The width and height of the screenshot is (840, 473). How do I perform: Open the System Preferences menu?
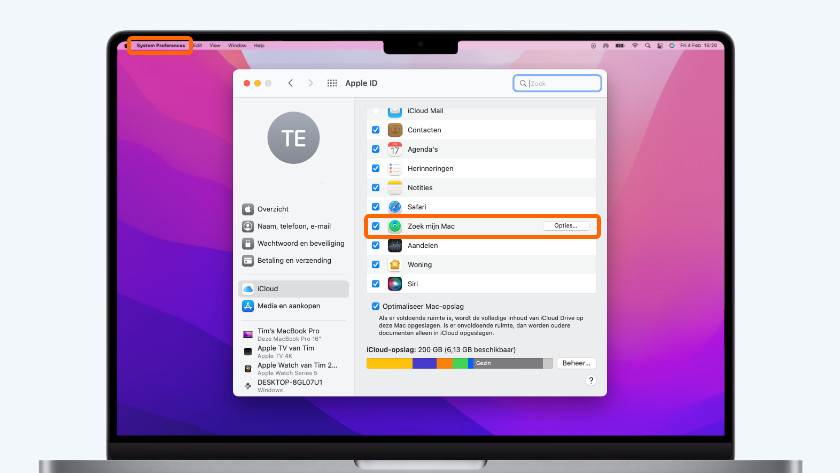pos(160,46)
